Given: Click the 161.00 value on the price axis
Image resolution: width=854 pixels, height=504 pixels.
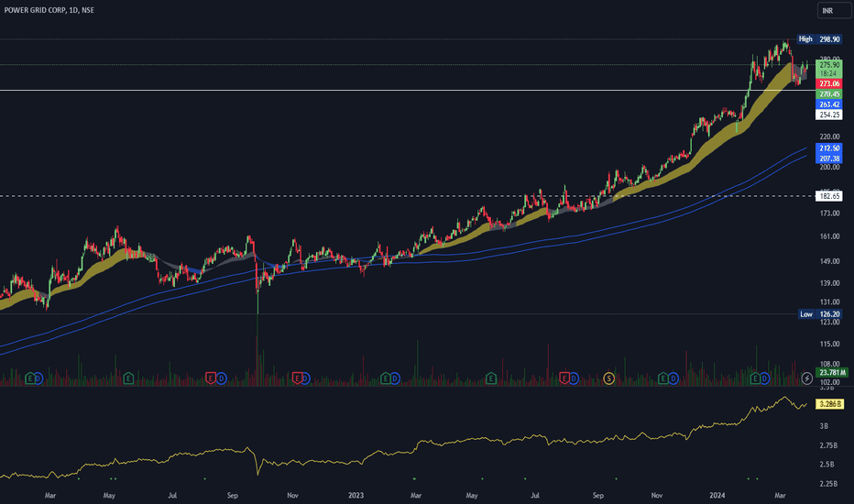Looking at the screenshot, I should 829,236.
